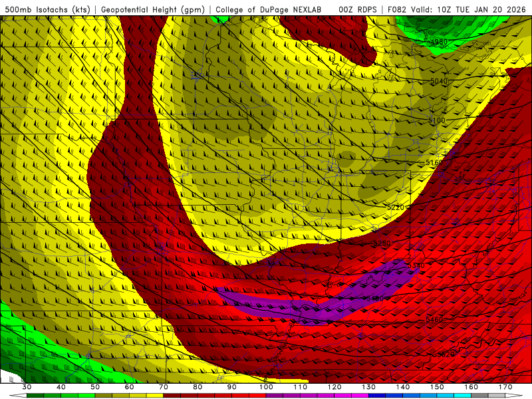This screenshot has height=399, width=532.
Task: Click 'College of DuPage NEXLAB' header text
Action: [x=269, y=9]
